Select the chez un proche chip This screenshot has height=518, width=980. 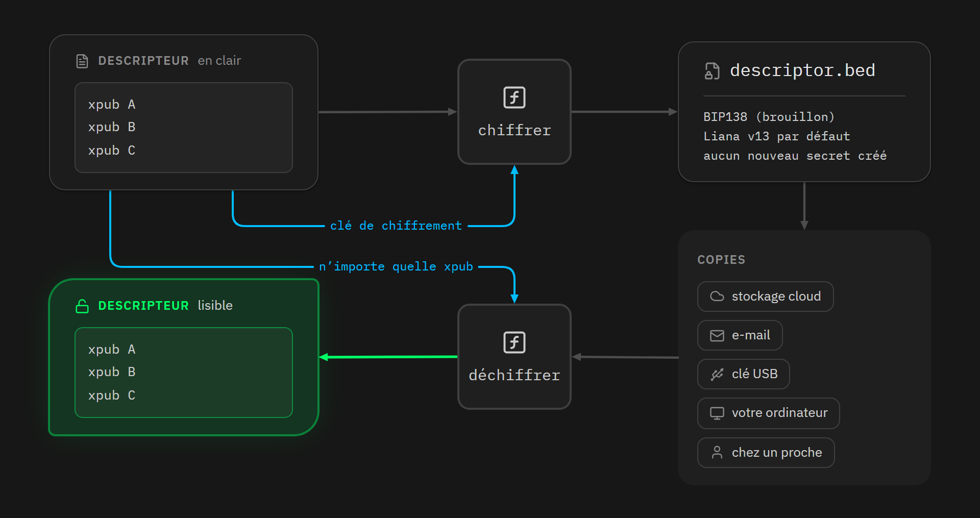pos(766,453)
